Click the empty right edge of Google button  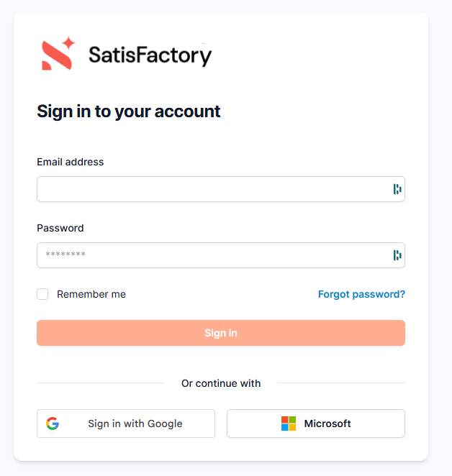202,424
